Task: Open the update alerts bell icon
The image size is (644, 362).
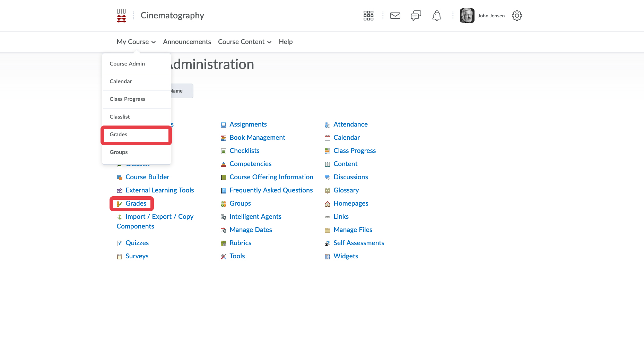Action: (x=436, y=16)
